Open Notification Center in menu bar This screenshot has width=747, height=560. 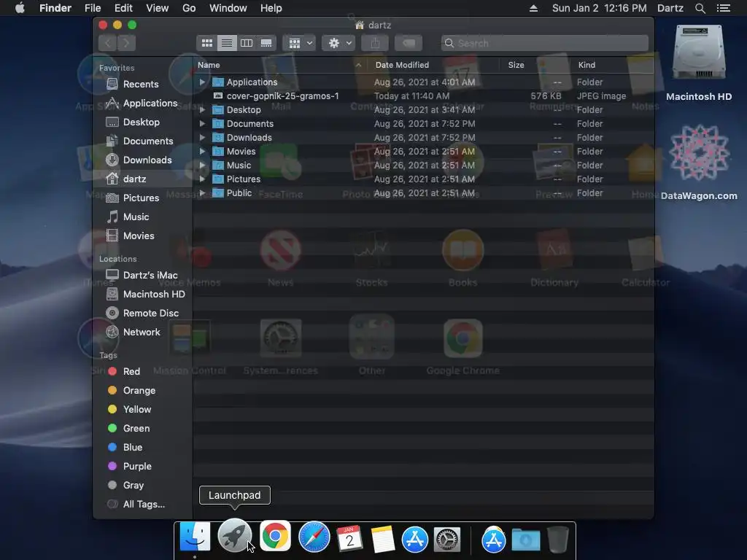[x=723, y=8]
